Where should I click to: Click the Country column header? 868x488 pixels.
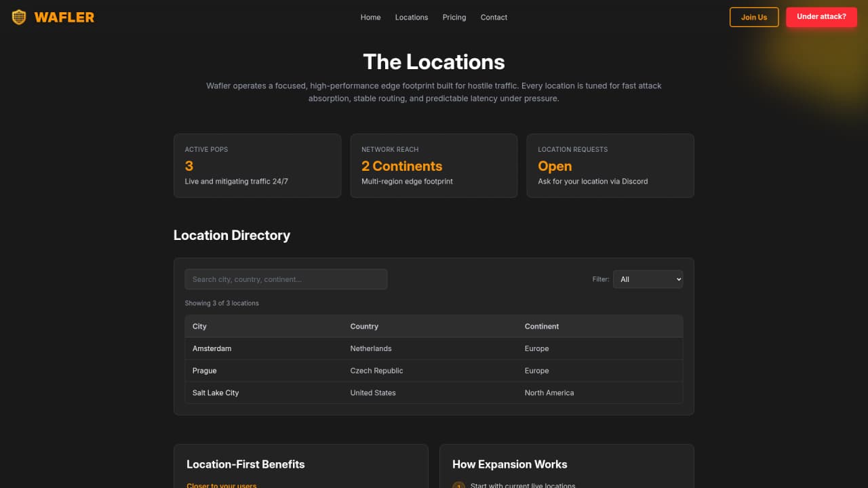[x=364, y=327]
